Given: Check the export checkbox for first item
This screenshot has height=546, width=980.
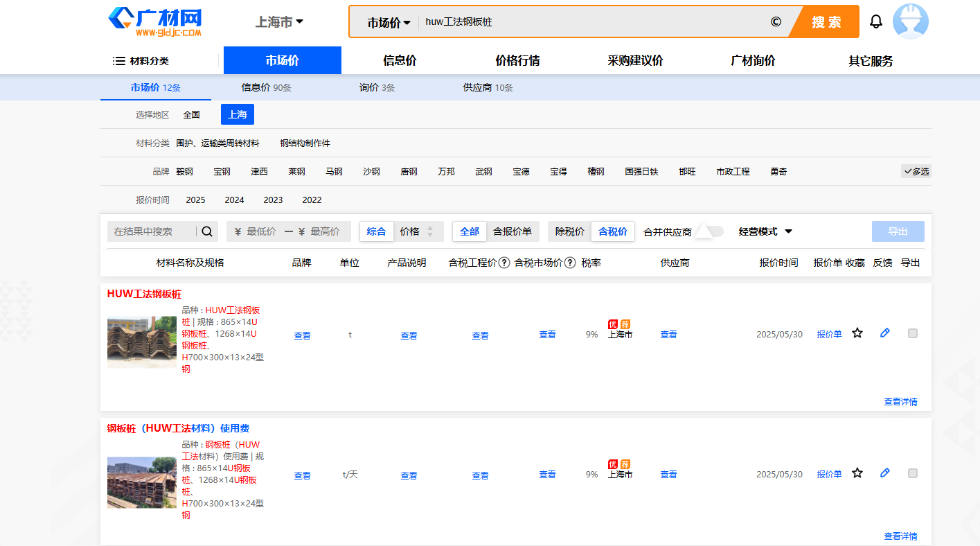Looking at the screenshot, I should 913,333.
